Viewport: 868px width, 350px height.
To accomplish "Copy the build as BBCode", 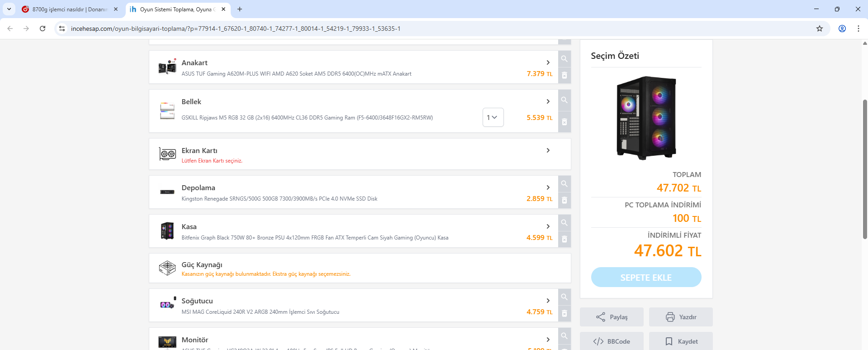I will coord(612,341).
